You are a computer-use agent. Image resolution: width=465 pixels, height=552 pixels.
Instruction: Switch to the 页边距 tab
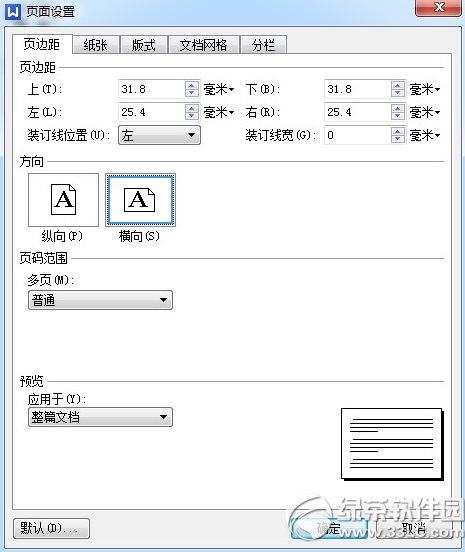42,44
